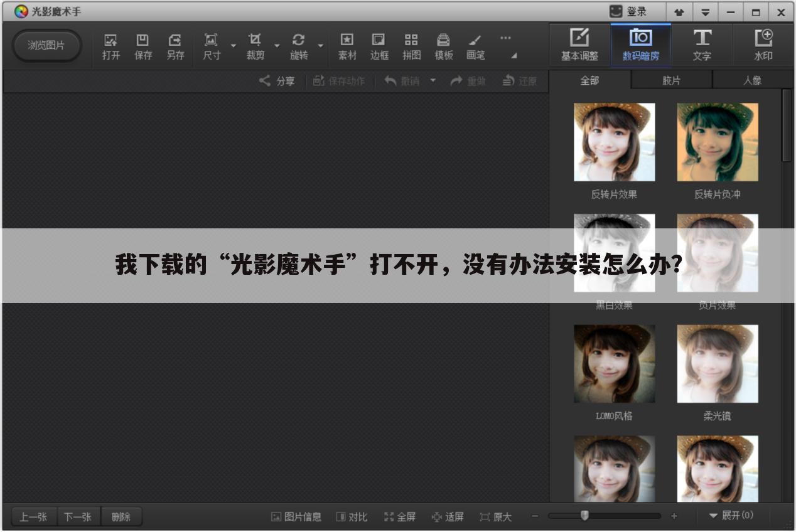The height and width of the screenshot is (532, 796).
Task: Switch to the 水印 watermark panel
Action: pyautogui.click(x=763, y=45)
